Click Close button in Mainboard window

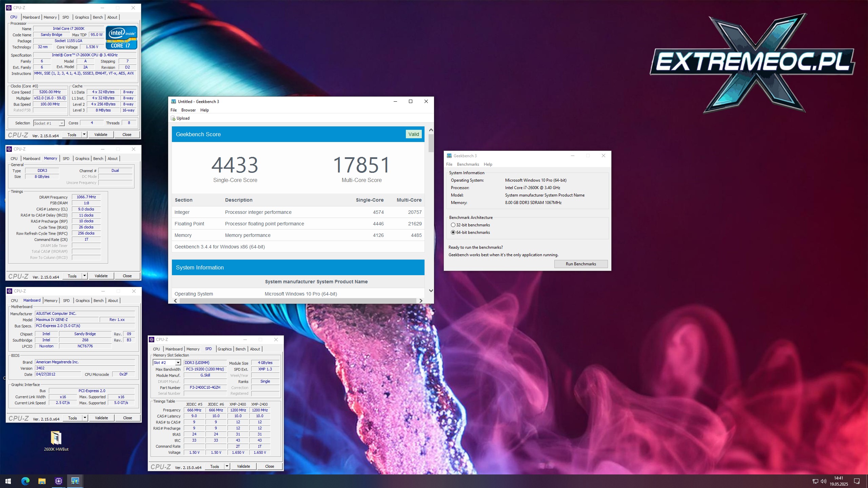pyautogui.click(x=127, y=418)
